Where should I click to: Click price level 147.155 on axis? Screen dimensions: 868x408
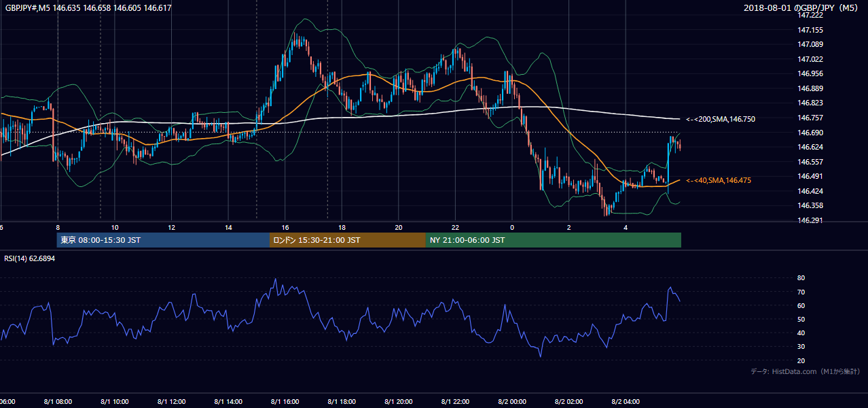click(811, 30)
